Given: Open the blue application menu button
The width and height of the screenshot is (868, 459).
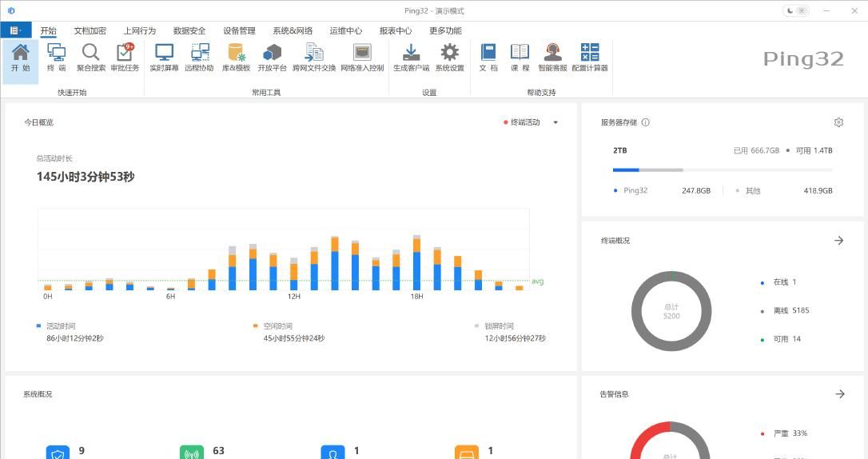Looking at the screenshot, I should point(16,30).
